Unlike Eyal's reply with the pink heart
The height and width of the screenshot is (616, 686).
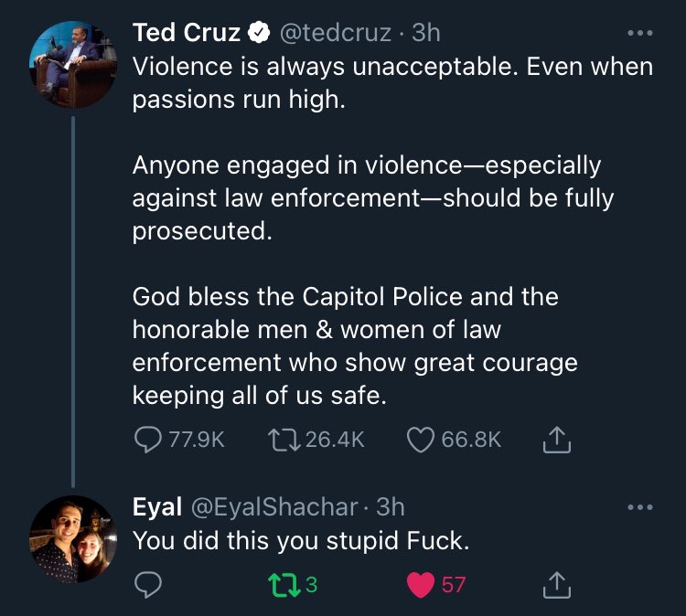[x=435, y=585]
